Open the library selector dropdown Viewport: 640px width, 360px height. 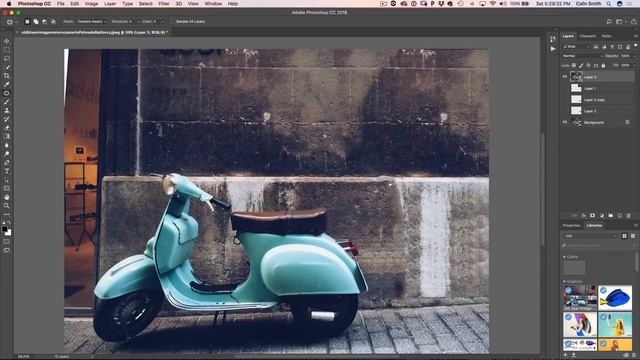pyautogui.click(x=591, y=236)
